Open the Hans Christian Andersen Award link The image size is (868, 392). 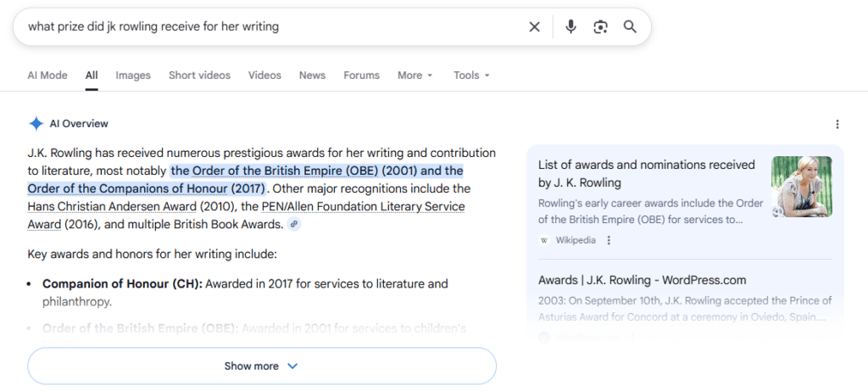click(x=112, y=207)
